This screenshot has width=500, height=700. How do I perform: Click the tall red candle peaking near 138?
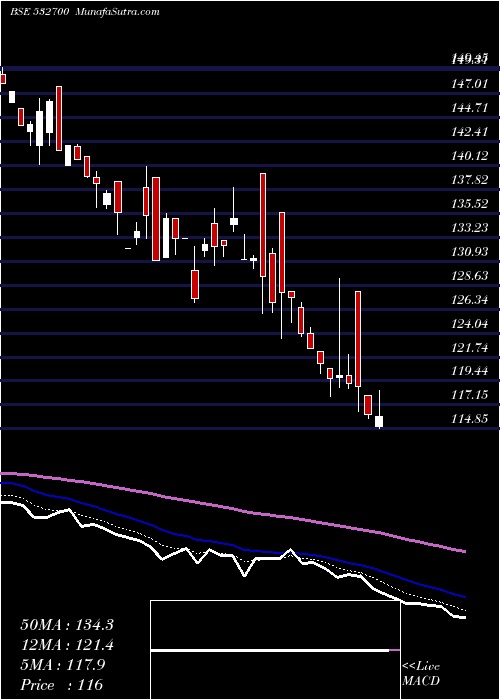coord(263,225)
